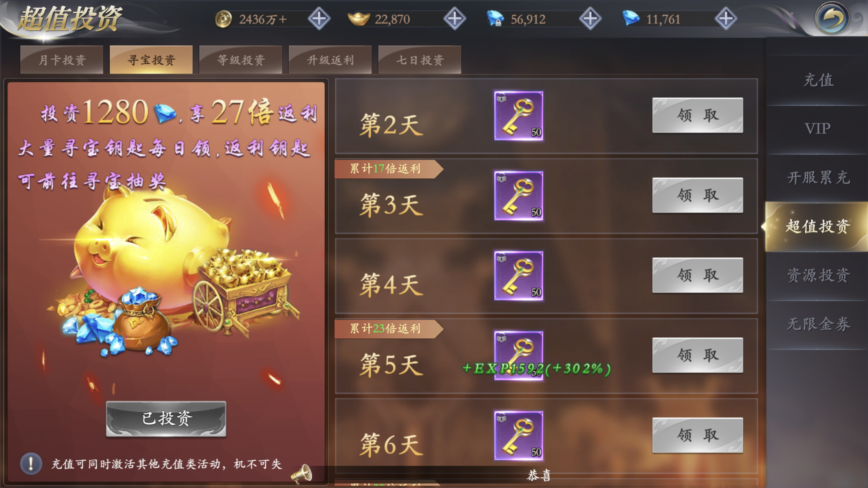
Task: Select VIP in the right sidebar
Action: tap(818, 129)
